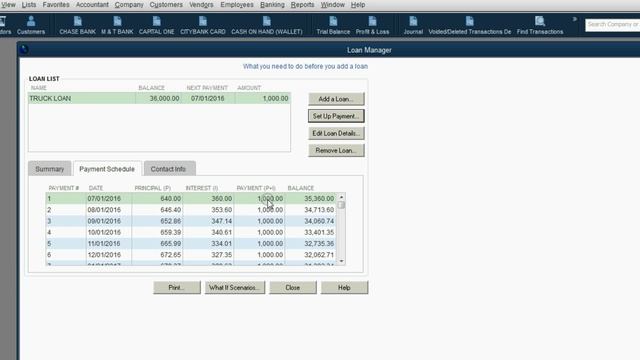Click interest value 353.60

(222, 210)
